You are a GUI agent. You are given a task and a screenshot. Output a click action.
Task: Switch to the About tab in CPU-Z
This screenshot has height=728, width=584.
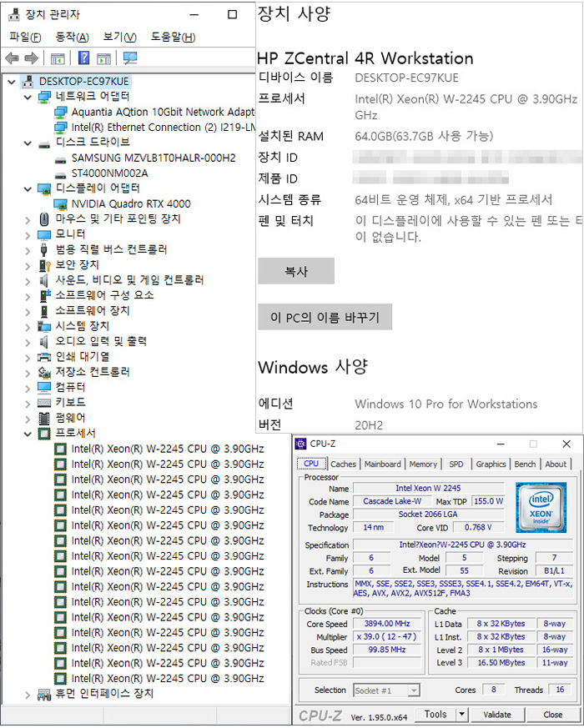[x=556, y=464]
